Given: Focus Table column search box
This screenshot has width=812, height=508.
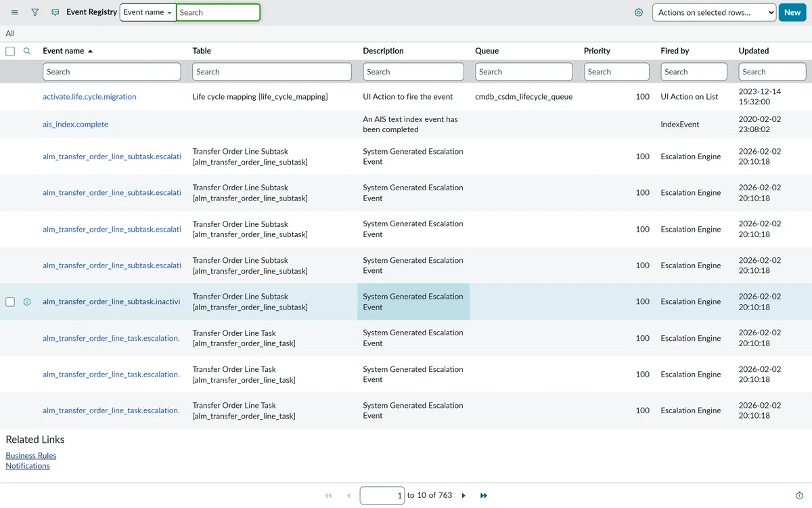Looking at the screenshot, I should [272, 72].
